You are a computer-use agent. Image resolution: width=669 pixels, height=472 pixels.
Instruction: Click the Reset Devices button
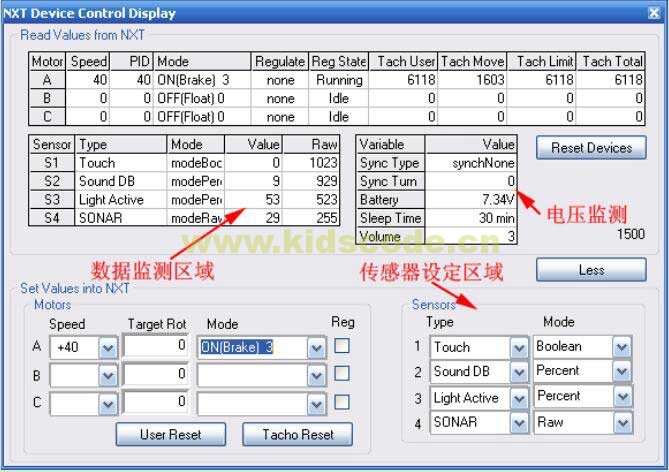tap(591, 148)
